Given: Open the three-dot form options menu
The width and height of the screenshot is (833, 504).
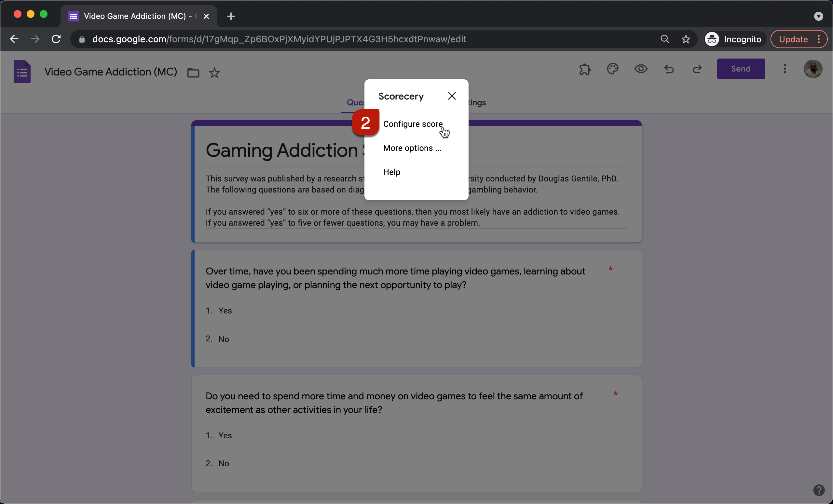Looking at the screenshot, I should click(785, 69).
